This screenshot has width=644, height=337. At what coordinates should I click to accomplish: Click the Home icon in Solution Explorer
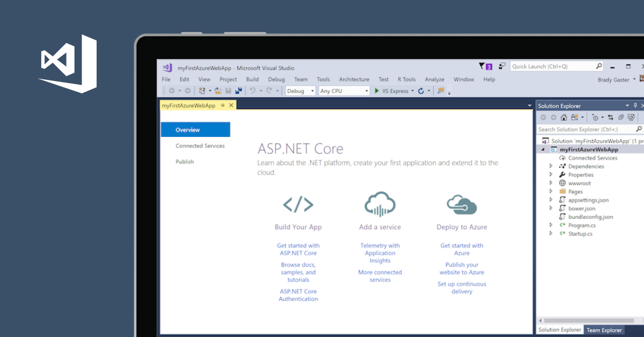pos(563,118)
